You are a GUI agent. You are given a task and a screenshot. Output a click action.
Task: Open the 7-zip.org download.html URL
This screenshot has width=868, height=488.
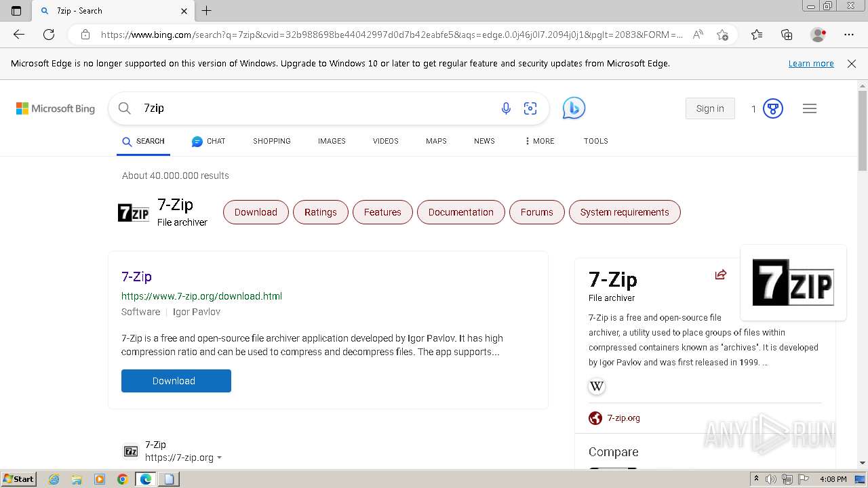tap(201, 296)
